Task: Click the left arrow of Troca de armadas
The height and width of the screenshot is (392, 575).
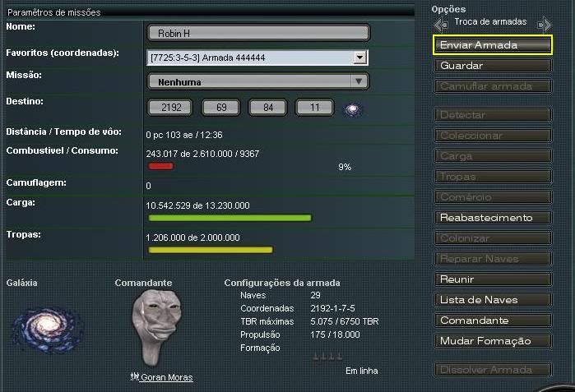Action: pyautogui.click(x=441, y=24)
